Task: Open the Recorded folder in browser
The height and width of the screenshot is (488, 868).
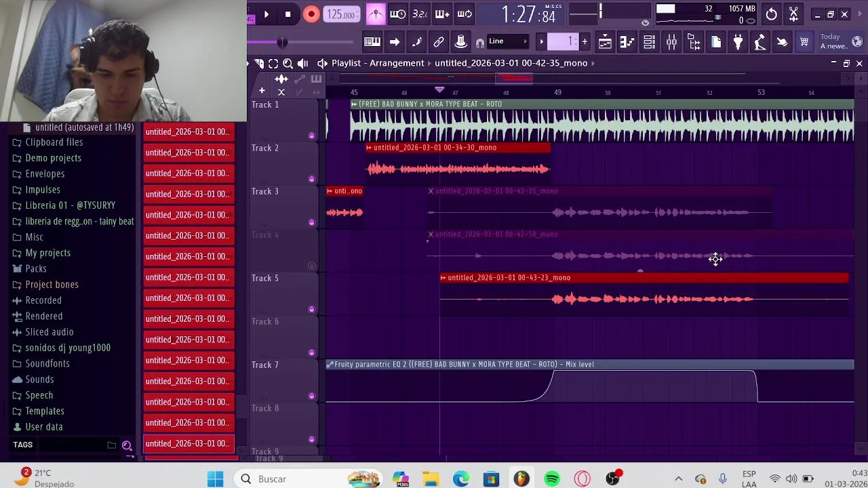Action: (43, 300)
